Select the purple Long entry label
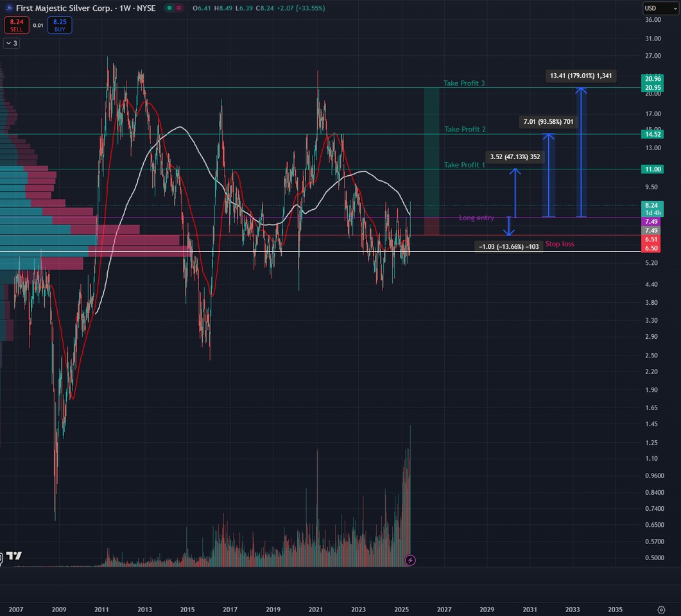681x616 pixels. coord(476,218)
